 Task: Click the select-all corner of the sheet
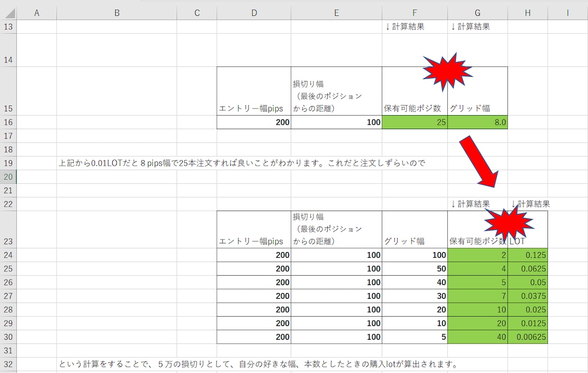tap(8, 13)
